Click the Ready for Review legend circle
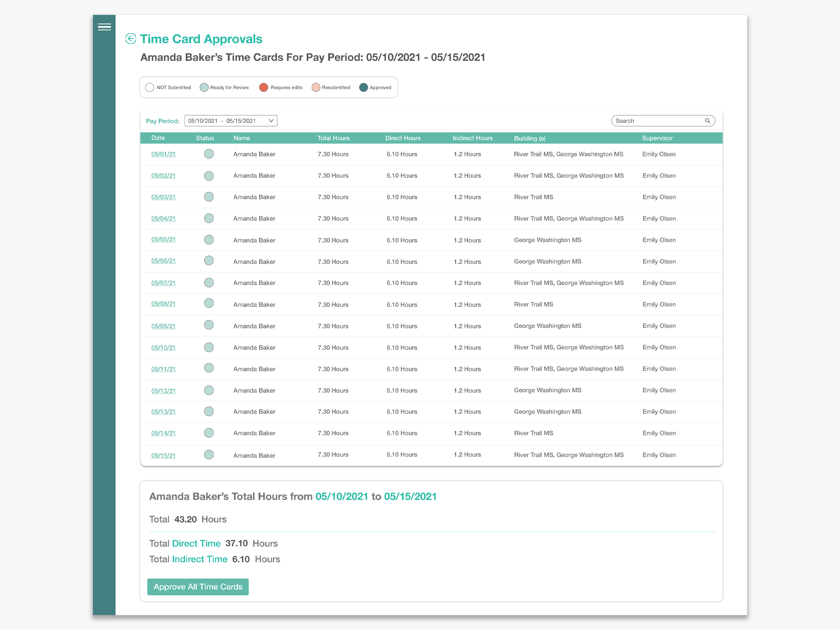Screen dimensions: 840x630 pyautogui.click(x=204, y=87)
